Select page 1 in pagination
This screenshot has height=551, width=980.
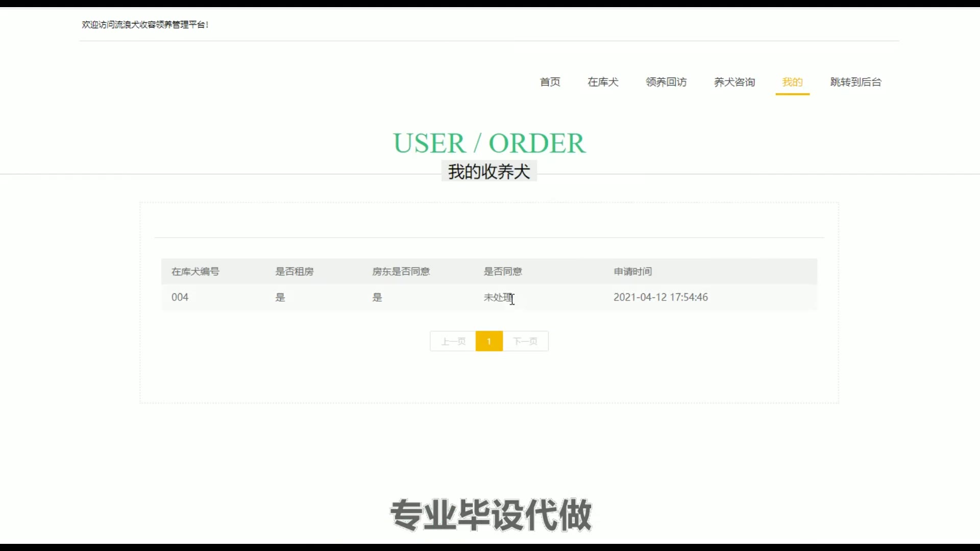(x=488, y=341)
